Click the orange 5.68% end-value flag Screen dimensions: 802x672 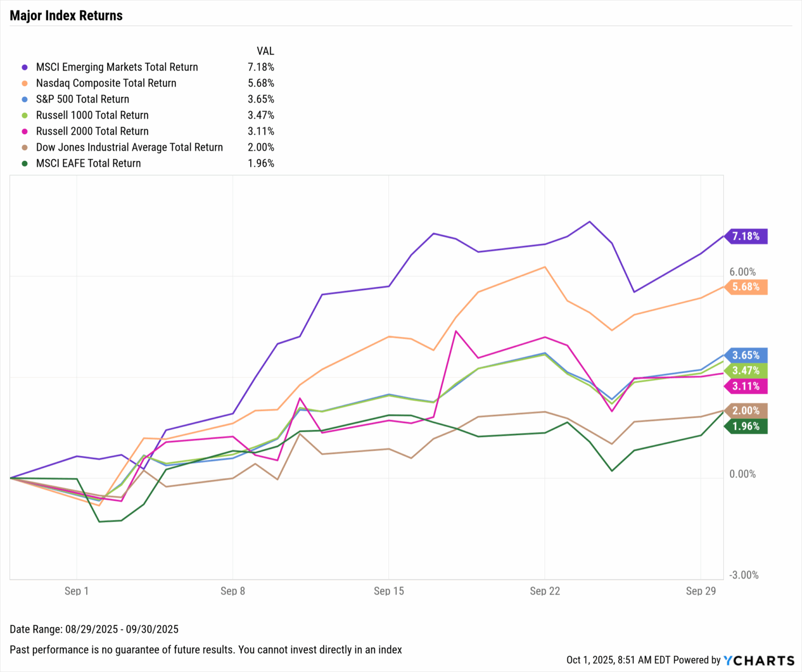tap(746, 287)
